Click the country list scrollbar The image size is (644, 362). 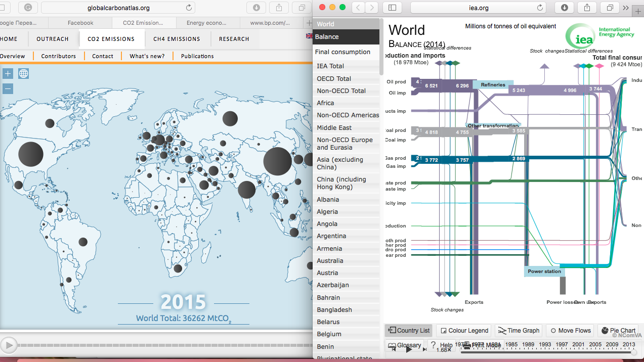[x=381, y=47]
